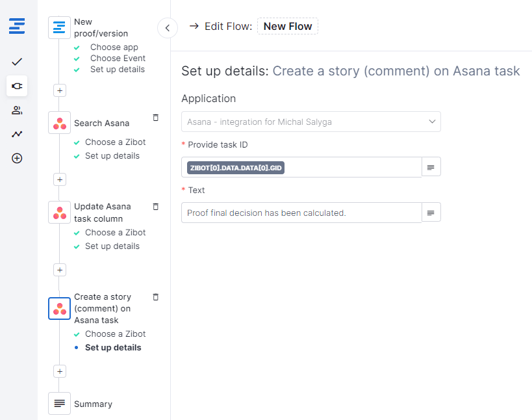
Task: Select Set up details under Search Asana
Action: [112, 156]
